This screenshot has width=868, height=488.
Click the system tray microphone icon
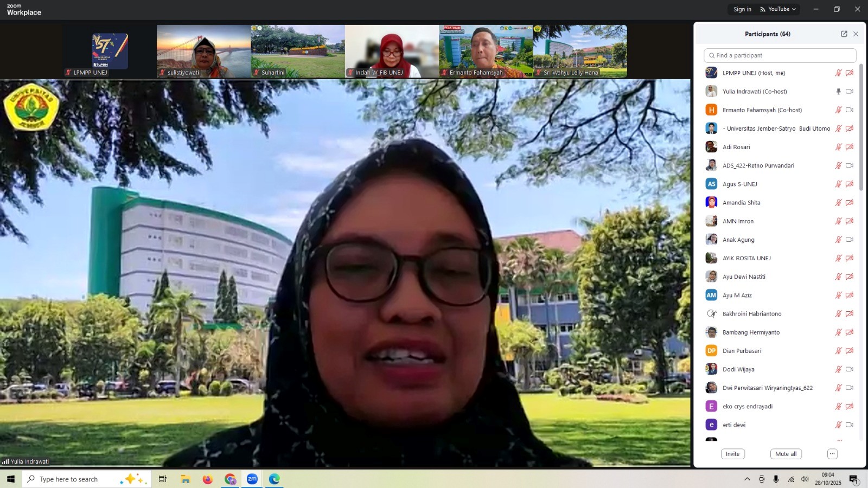pyautogui.click(x=776, y=479)
